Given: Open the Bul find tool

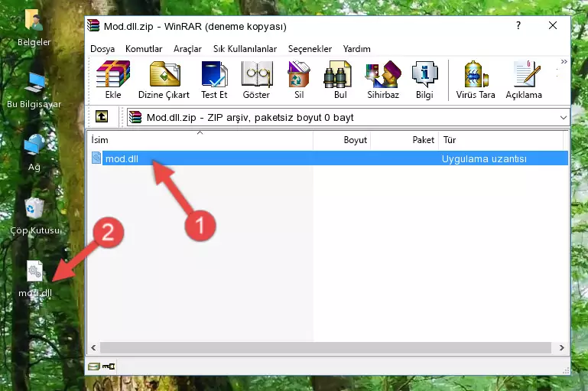Looking at the screenshot, I should coord(339,80).
